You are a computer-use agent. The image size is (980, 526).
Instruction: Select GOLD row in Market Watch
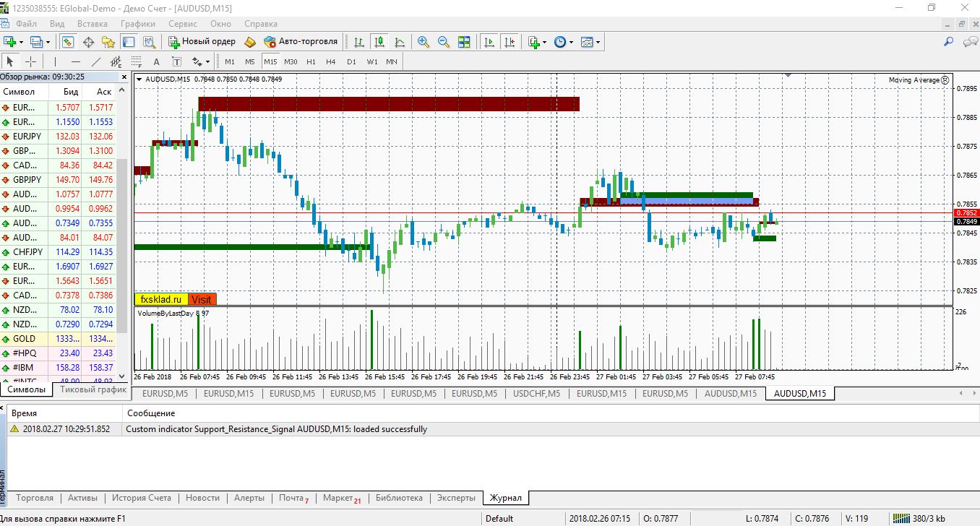click(58, 339)
